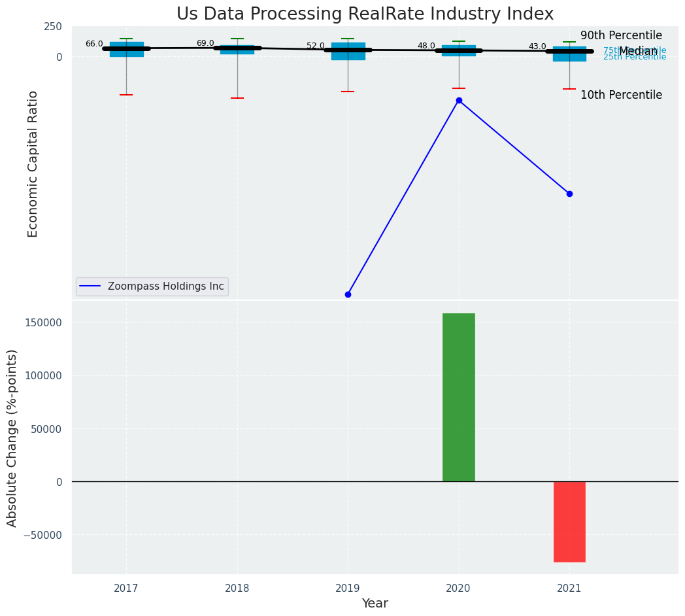Viewport: 685px width, 616px height.
Task: Click the 69.0 median value label
Action: [205, 43]
